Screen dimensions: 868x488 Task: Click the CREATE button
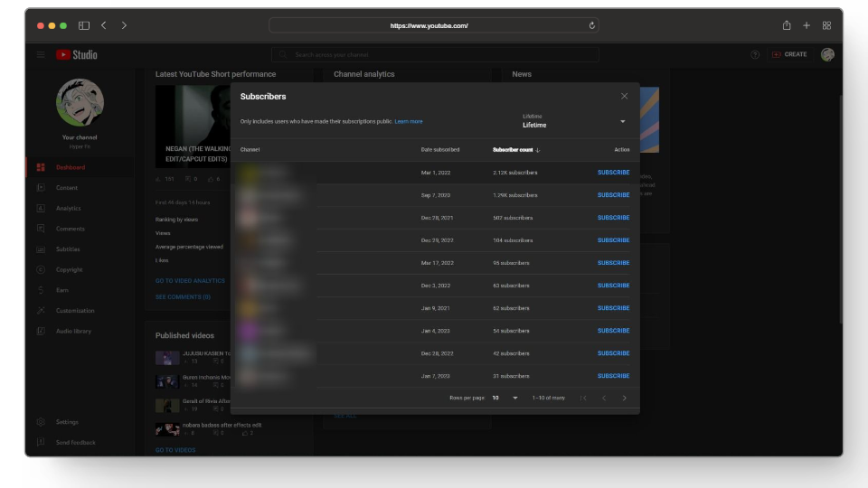point(789,54)
